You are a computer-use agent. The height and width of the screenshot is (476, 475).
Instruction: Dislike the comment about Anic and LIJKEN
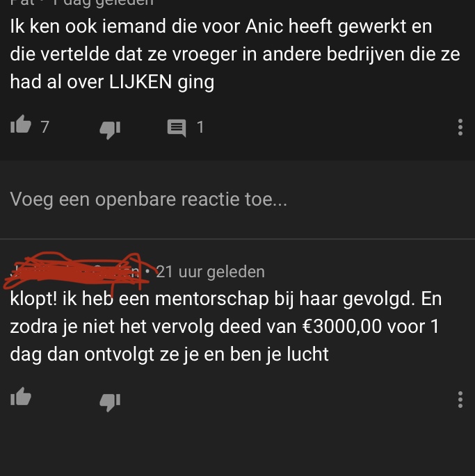(110, 129)
